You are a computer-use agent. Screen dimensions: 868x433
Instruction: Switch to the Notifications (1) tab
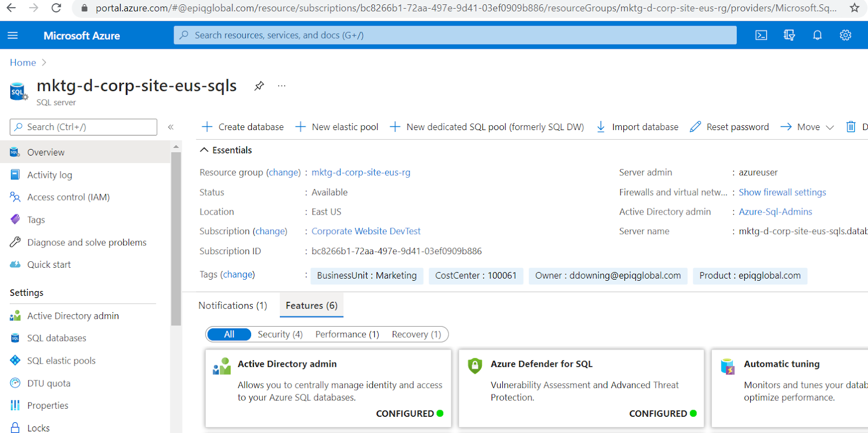(x=233, y=306)
